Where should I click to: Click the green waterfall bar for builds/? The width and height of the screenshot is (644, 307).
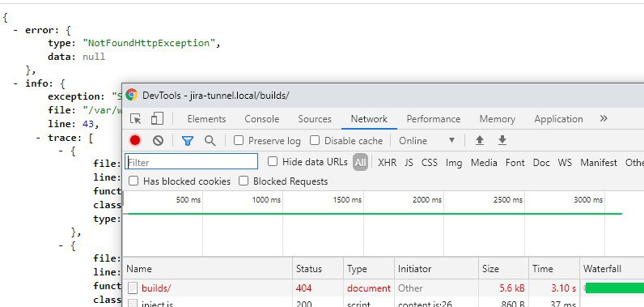click(x=614, y=288)
